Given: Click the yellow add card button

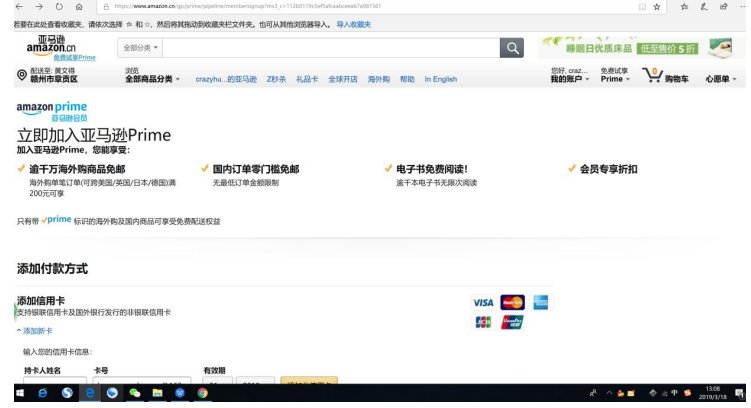Looking at the screenshot, I should point(309,380).
